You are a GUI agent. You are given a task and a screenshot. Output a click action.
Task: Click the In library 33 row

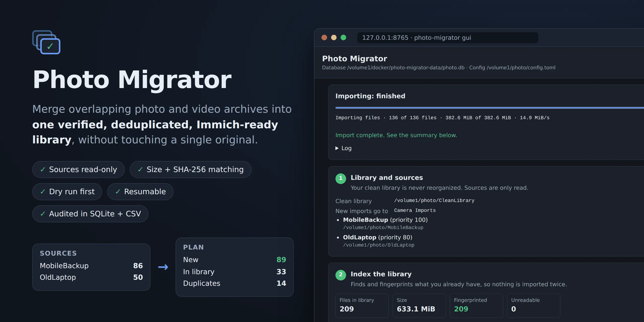(x=234, y=272)
